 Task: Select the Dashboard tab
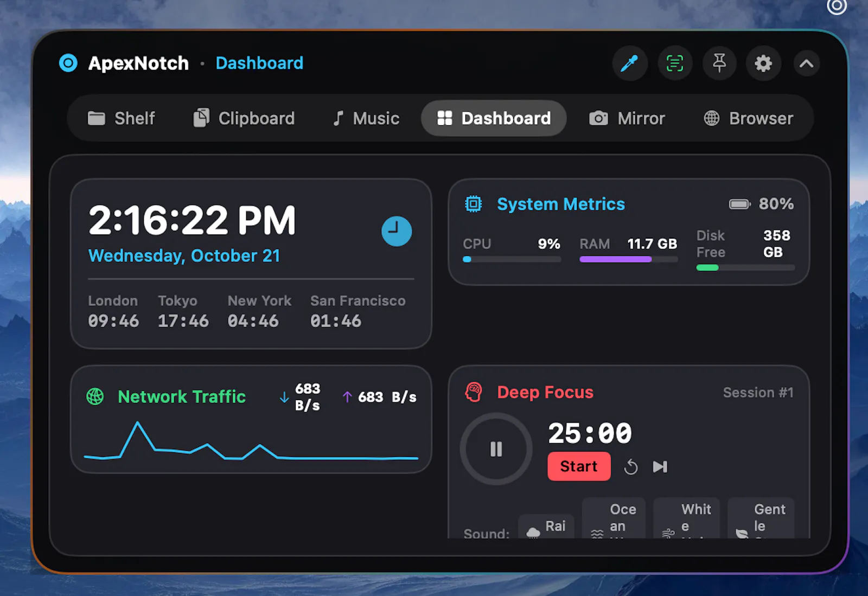494,118
